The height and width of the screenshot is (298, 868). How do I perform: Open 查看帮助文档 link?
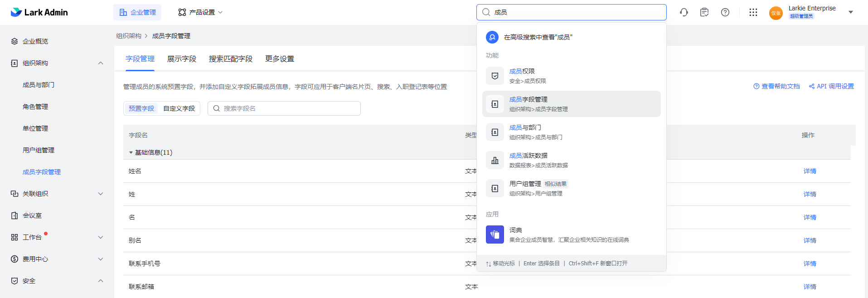(776, 86)
